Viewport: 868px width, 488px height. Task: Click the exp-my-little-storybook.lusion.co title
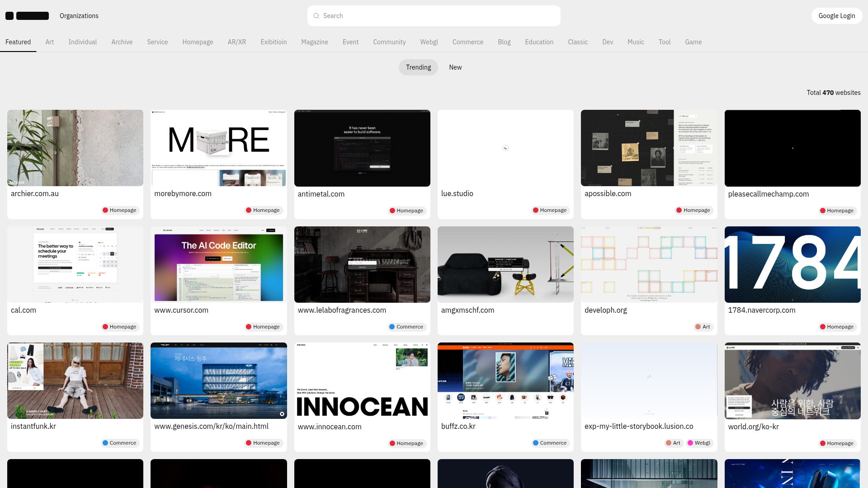[639, 426]
